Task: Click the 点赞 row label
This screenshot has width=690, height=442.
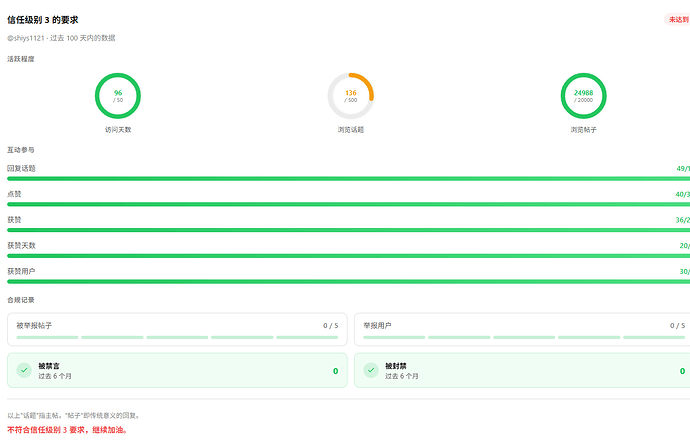Action: click(x=14, y=194)
